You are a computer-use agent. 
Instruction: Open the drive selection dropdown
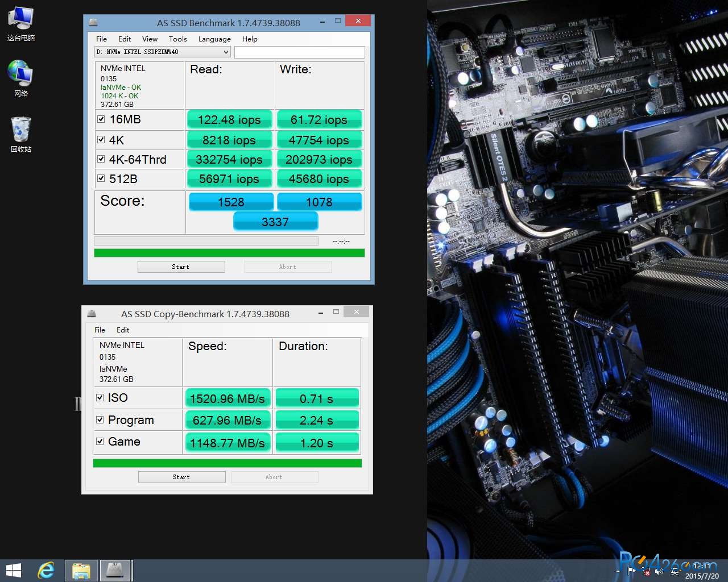(162, 52)
